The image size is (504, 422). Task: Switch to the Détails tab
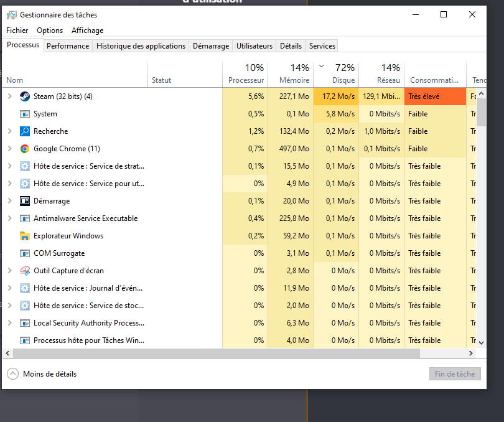click(x=291, y=46)
